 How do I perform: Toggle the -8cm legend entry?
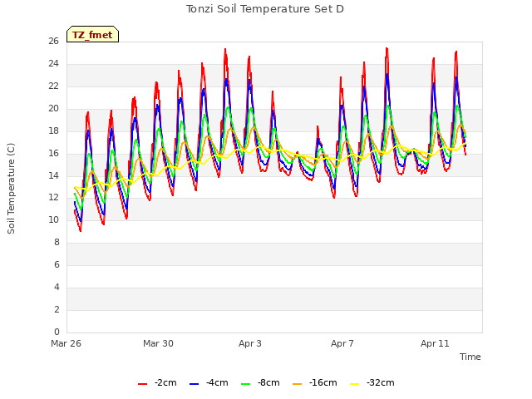pyautogui.click(x=260, y=383)
